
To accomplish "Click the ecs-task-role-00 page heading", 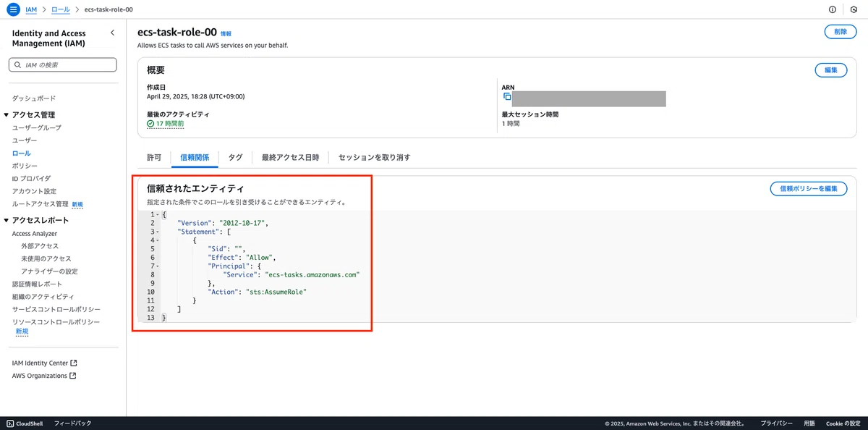I will [x=176, y=33].
